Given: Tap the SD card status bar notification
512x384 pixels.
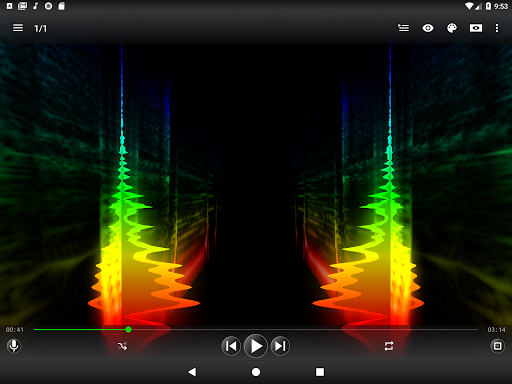Looking at the screenshot, I should pyautogui.click(x=62, y=6).
